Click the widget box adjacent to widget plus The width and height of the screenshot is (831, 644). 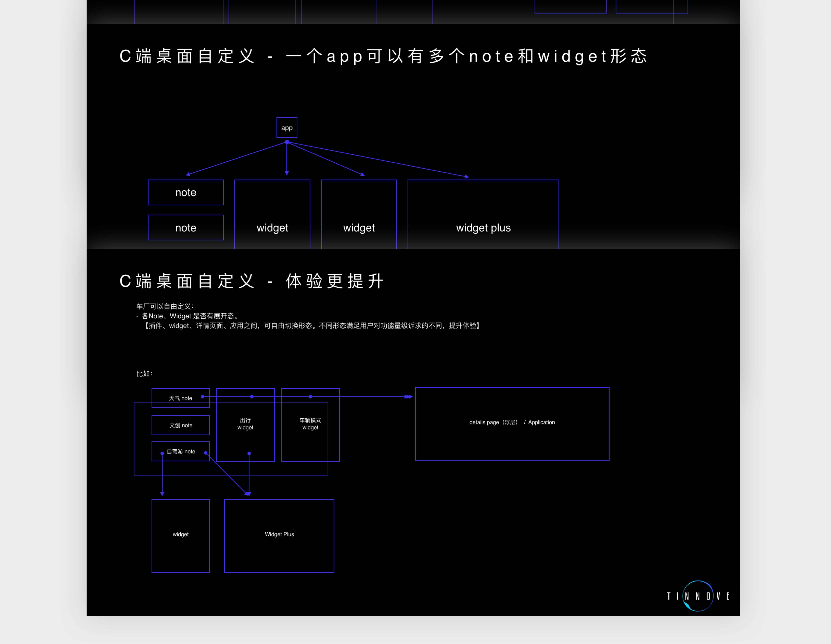click(359, 214)
